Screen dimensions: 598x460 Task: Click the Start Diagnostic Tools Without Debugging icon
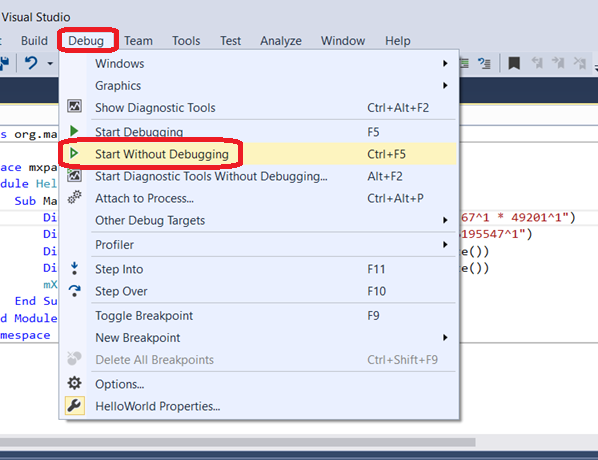point(74,175)
